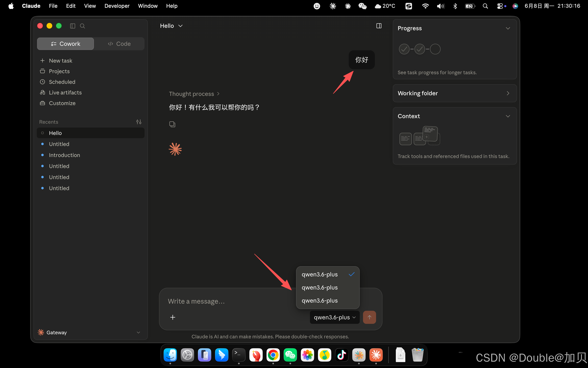This screenshot has width=588, height=368.
Task: Open the search icon in sidebar header
Action: pyautogui.click(x=82, y=26)
